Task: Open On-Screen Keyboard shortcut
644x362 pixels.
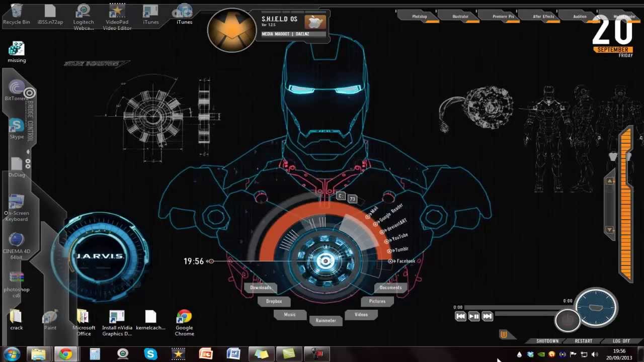Action: click(x=17, y=208)
